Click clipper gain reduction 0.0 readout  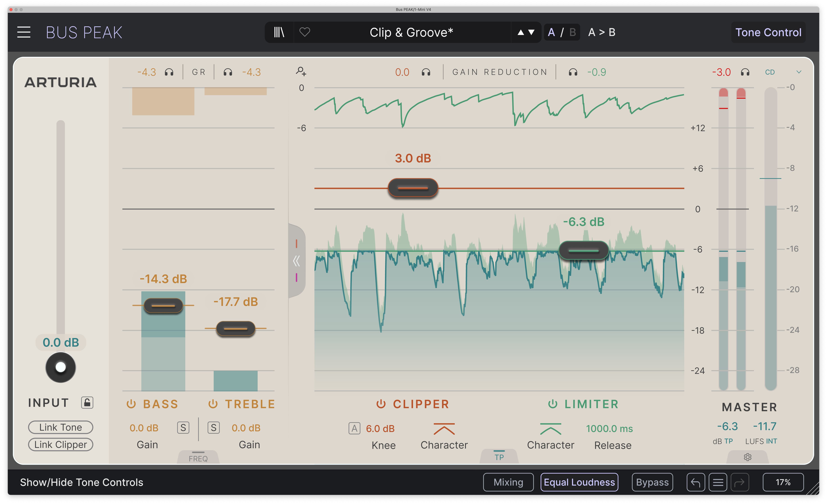pyautogui.click(x=402, y=72)
